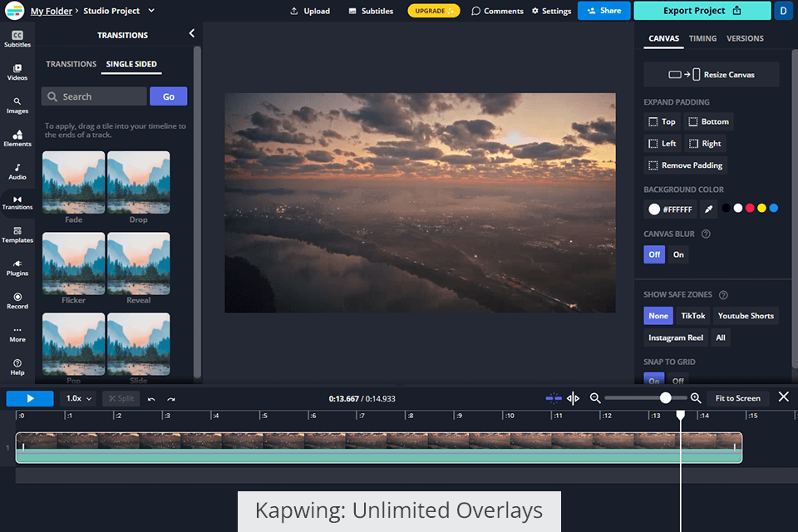
Task: Close the timeline with X icon
Action: [783, 397]
